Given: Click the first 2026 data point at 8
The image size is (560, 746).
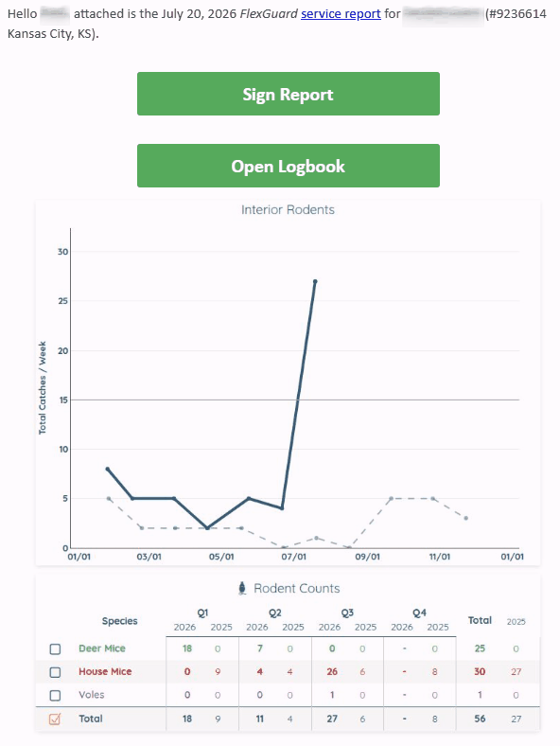Looking at the screenshot, I should (108, 470).
